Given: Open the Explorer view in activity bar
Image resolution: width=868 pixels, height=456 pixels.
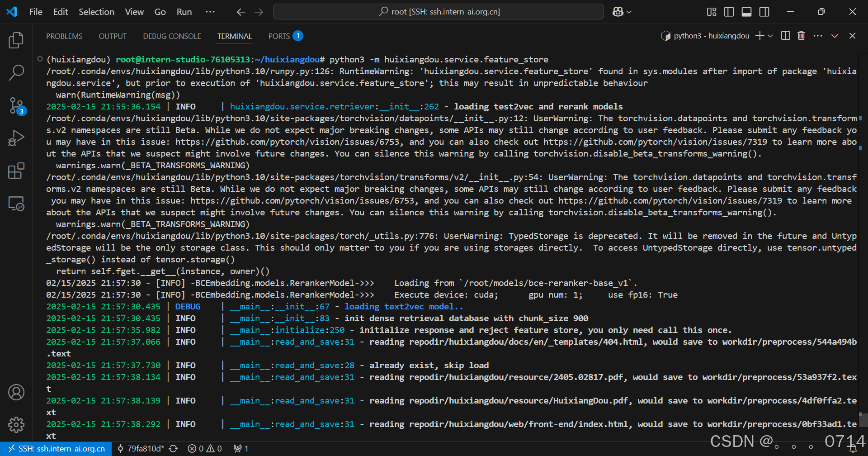Looking at the screenshot, I should 16,40.
